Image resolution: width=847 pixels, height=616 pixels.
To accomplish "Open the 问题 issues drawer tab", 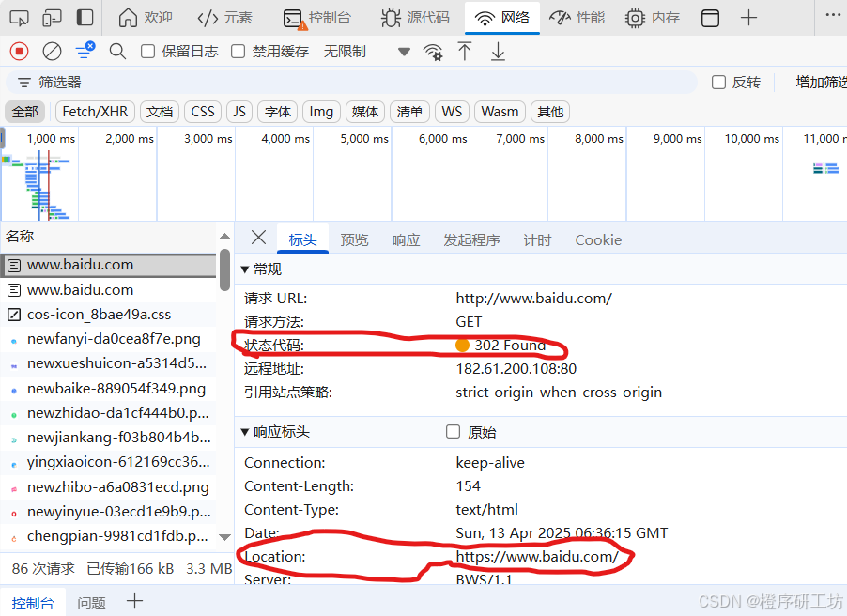I will click(91, 603).
